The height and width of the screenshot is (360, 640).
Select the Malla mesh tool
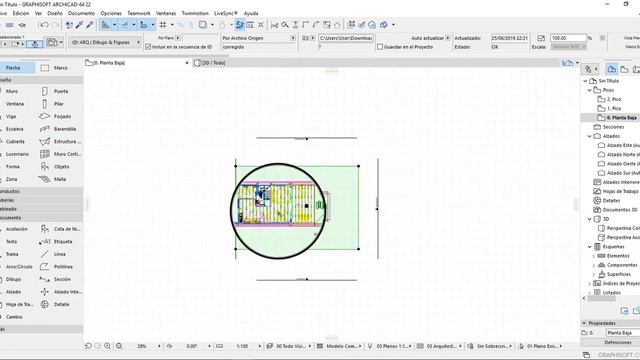click(x=53, y=179)
